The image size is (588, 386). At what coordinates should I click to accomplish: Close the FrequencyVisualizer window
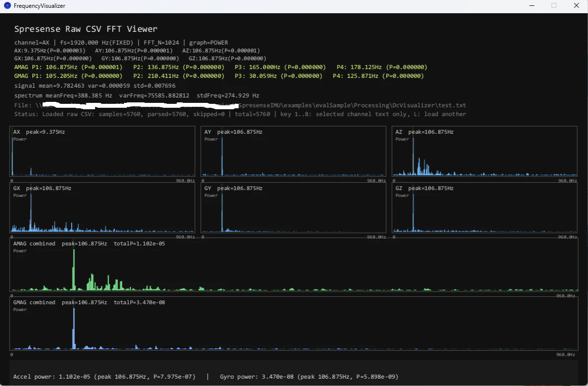point(576,6)
